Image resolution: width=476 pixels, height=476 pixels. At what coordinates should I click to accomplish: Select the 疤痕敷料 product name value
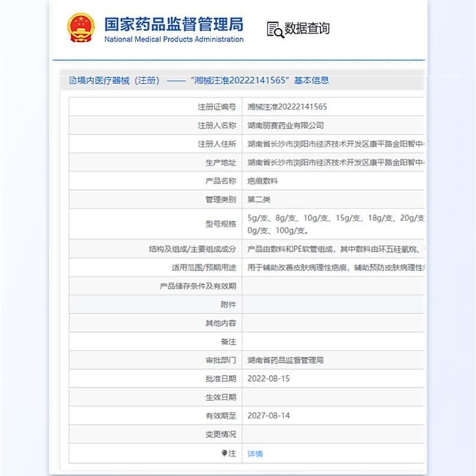click(262, 181)
